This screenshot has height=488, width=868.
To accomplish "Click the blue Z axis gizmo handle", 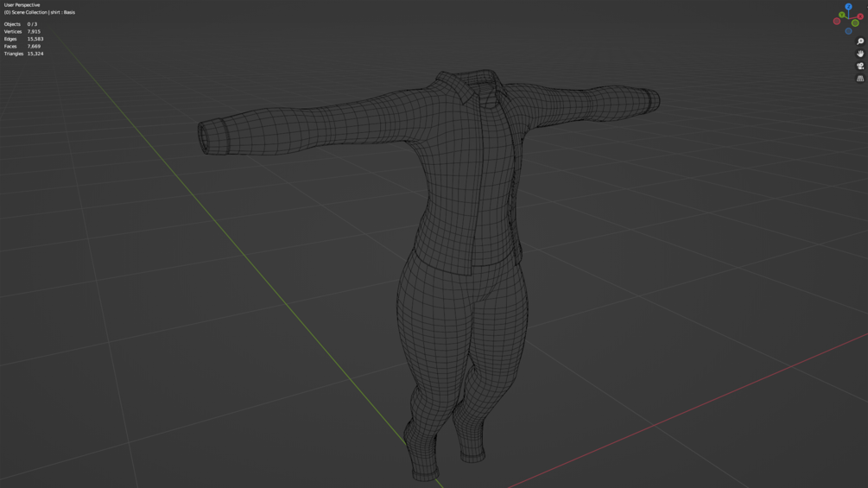I will tap(849, 7).
